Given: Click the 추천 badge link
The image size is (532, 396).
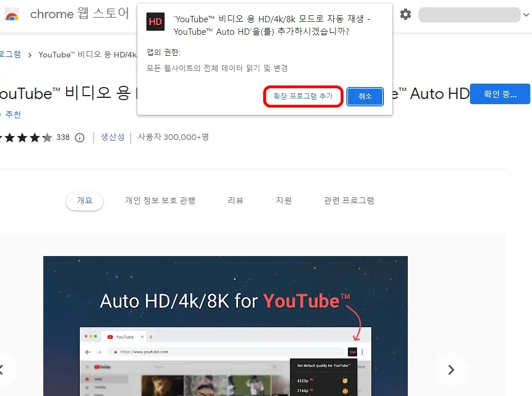Looking at the screenshot, I should (x=14, y=114).
